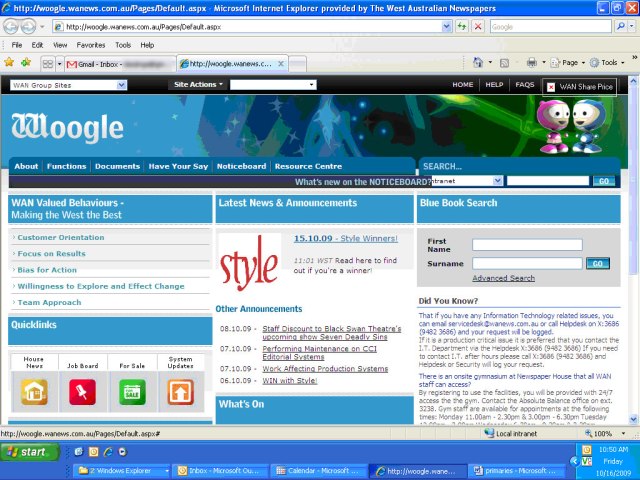640x480 pixels.
Task: Click the browser Home toolbar icon
Action: [x=478, y=63]
